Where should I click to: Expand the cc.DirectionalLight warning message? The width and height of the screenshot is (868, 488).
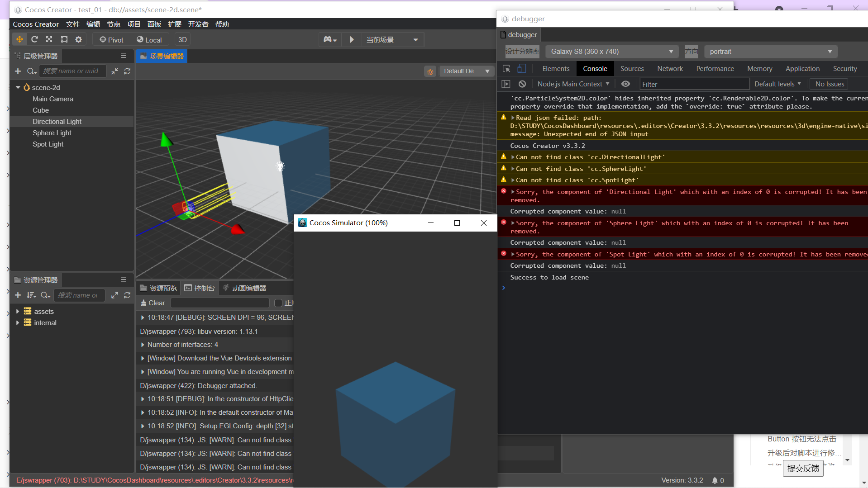[x=513, y=157]
